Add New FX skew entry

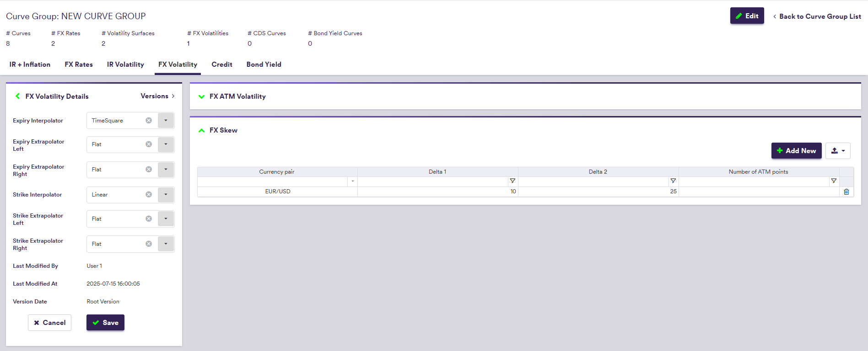coord(796,151)
